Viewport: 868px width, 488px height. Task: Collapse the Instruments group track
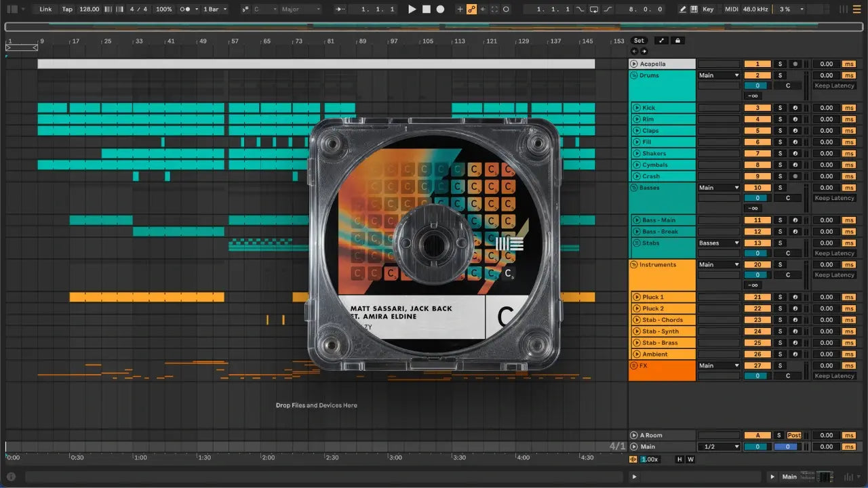point(634,265)
